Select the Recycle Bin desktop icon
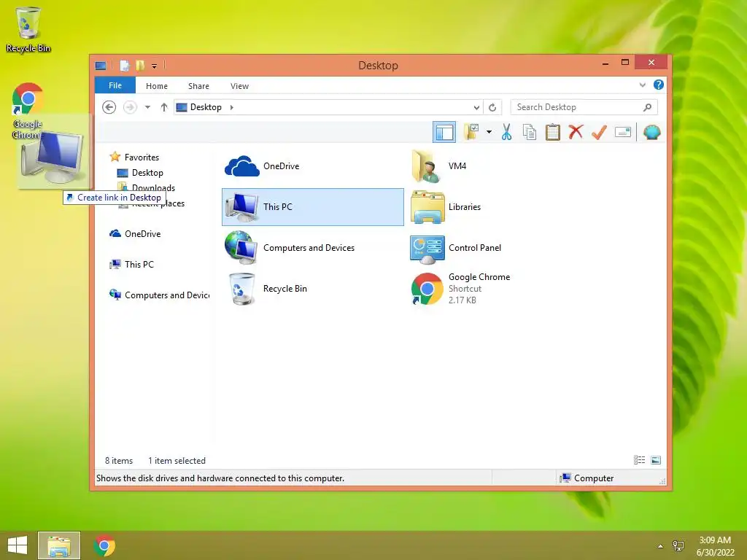 pos(28,29)
